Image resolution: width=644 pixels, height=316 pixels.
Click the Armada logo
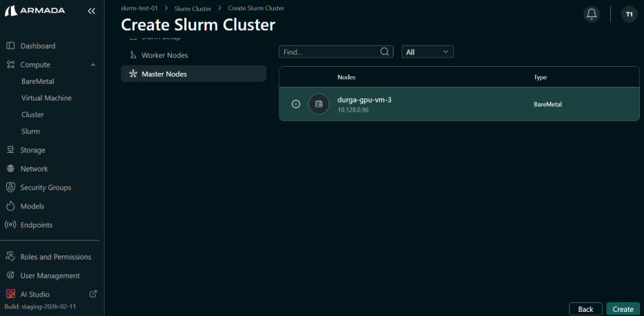pyautogui.click(x=35, y=11)
